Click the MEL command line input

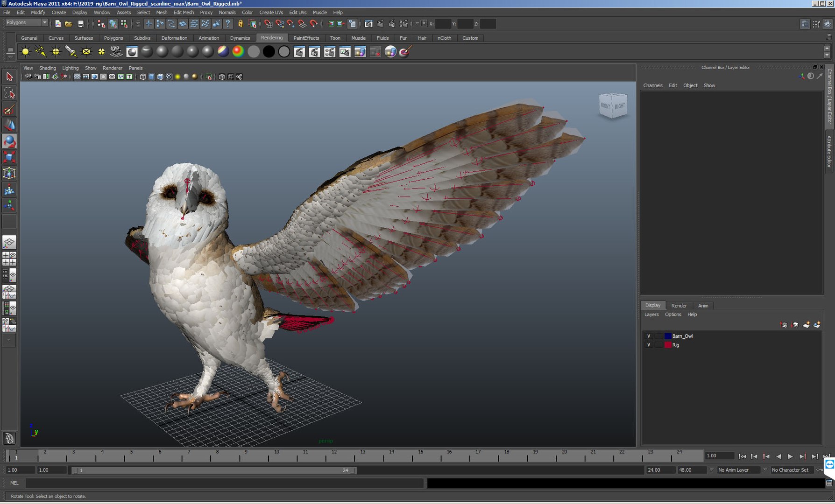click(225, 483)
